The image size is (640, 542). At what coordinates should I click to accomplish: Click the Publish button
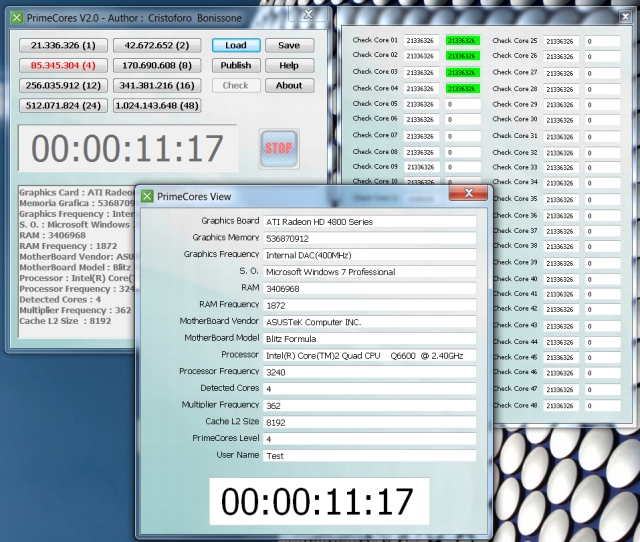click(x=236, y=65)
